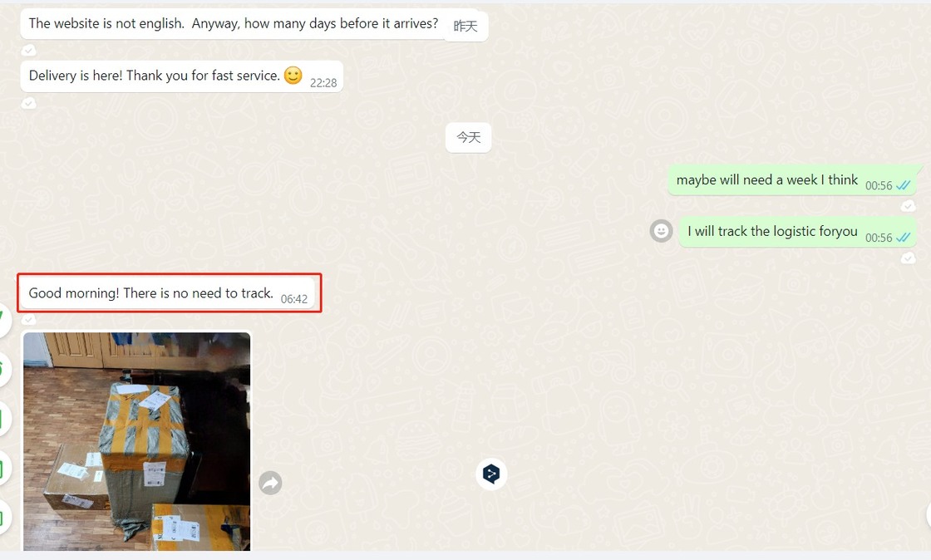Click the 'Delivery is here!' message bubble
This screenshot has width=931, height=560.
click(182, 76)
